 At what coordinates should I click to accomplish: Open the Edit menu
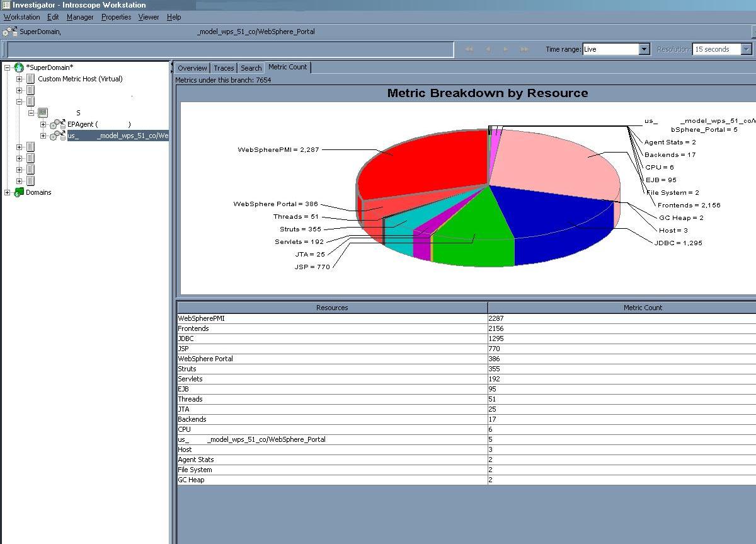[x=53, y=17]
